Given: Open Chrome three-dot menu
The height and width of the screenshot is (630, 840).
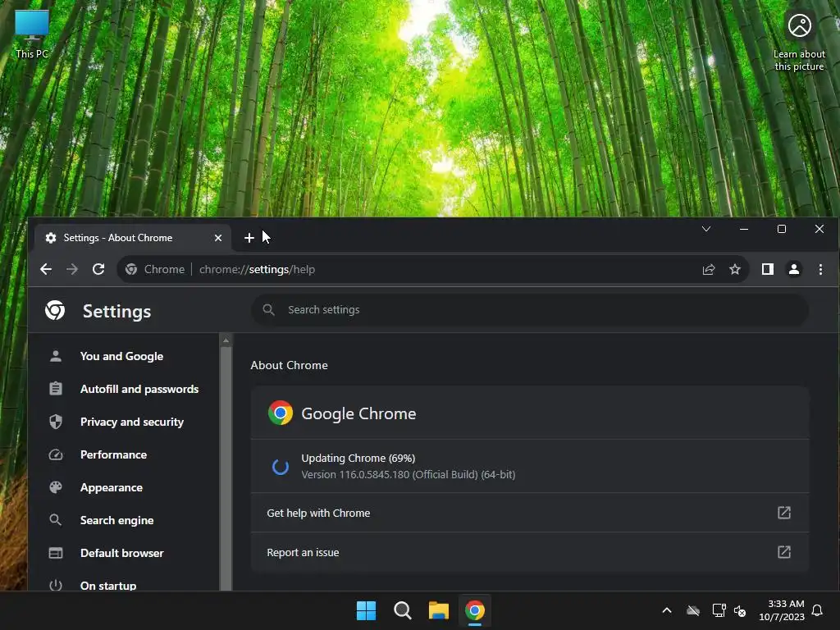Looking at the screenshot, I should pos(820,269).
